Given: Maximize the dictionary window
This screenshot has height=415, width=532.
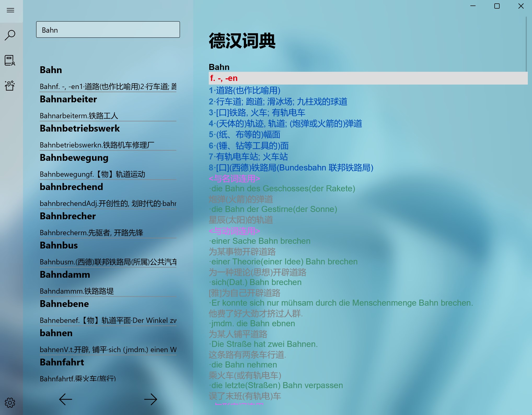Looking at the screenshot, I should coord(497,6).
